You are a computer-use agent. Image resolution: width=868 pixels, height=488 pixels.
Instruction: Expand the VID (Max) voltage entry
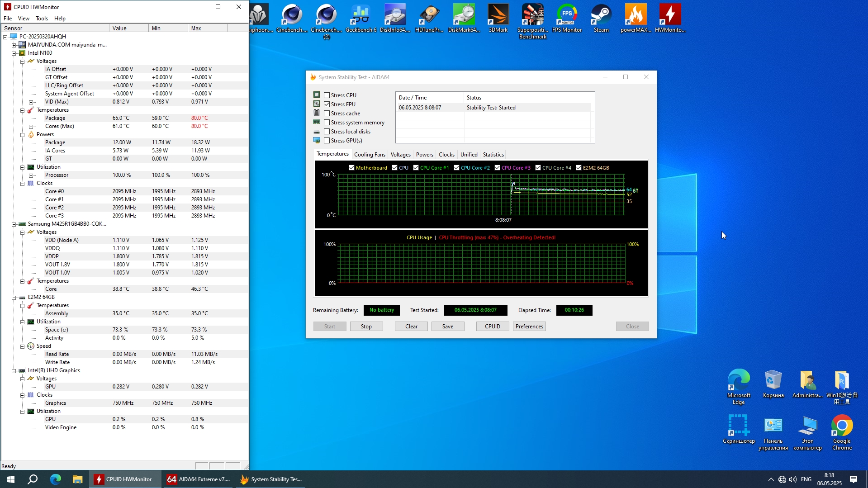31,102
